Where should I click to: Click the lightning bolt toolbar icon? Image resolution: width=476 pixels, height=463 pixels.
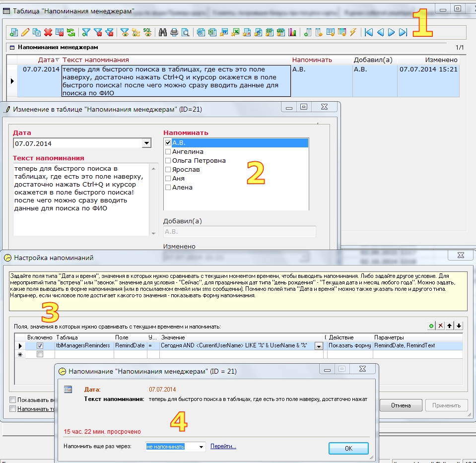pos(353,32)
